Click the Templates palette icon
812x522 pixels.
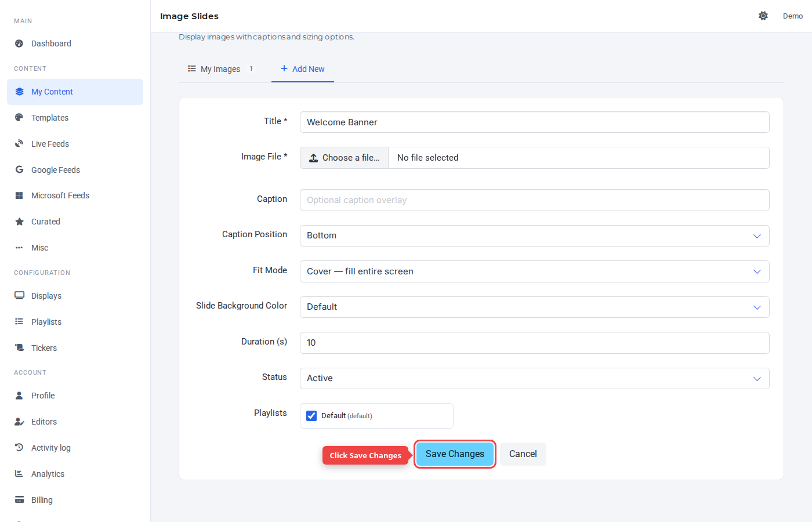tap(19, 117)
